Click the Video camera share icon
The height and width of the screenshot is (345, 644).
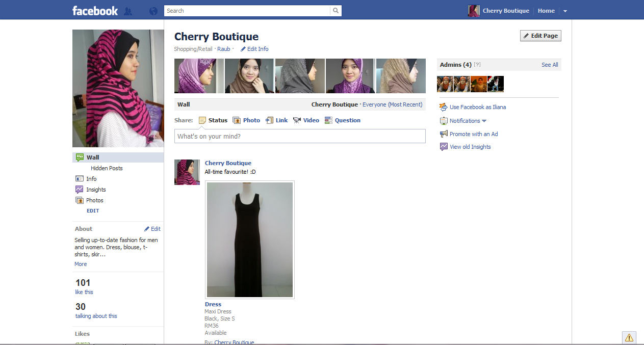297,120
